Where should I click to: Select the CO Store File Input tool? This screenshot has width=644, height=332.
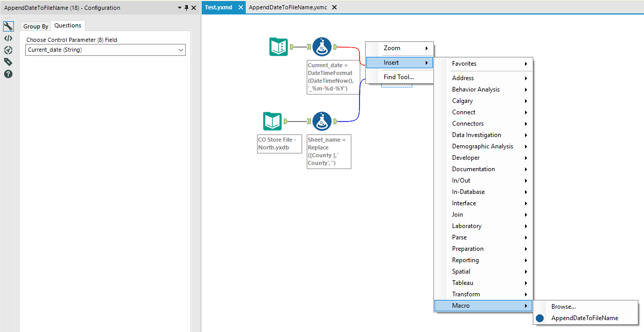tap(272, 122)
